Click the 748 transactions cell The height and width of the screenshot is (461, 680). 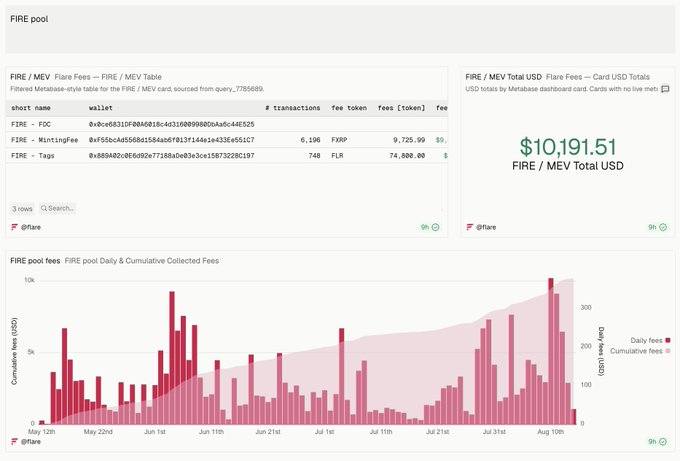314,156
